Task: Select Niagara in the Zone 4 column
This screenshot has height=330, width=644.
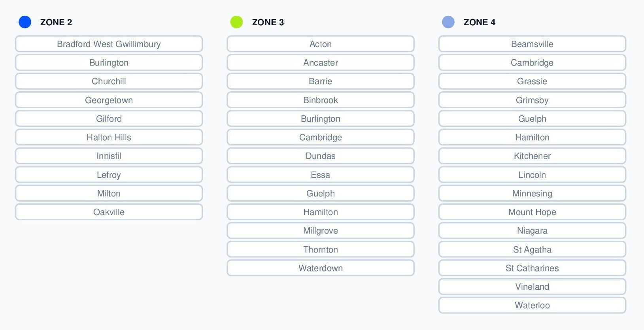Action: point(532,231)
